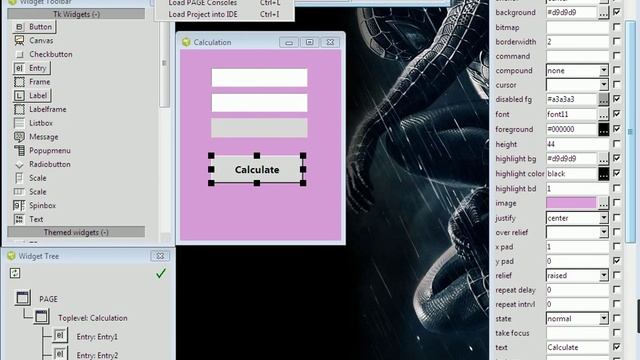Select the Entry widget icon
The width and height of the screenshot is (640, 360).
[x=19, y=68]
